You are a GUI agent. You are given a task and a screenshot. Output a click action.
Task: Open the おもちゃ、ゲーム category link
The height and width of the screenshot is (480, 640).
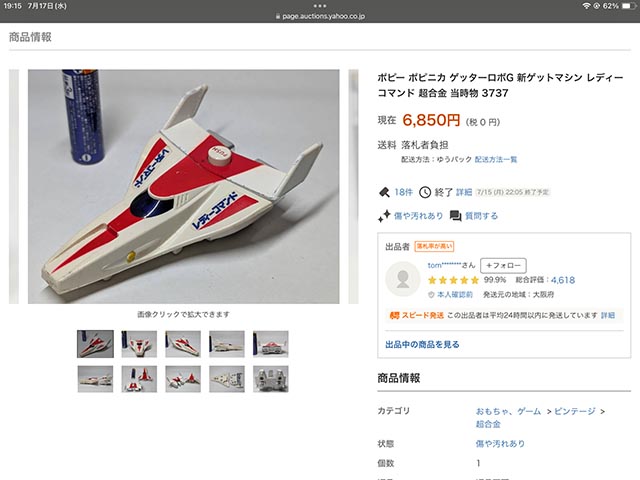tap(508, 411)
